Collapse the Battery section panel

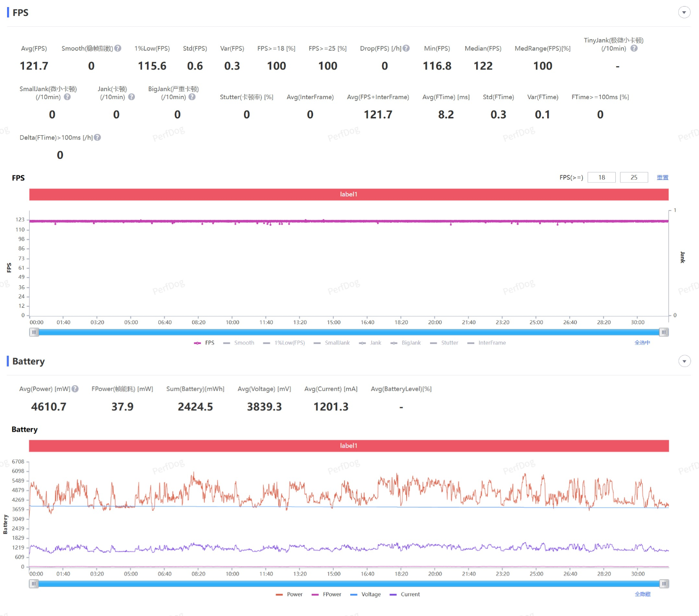click(x=684, y=361)
